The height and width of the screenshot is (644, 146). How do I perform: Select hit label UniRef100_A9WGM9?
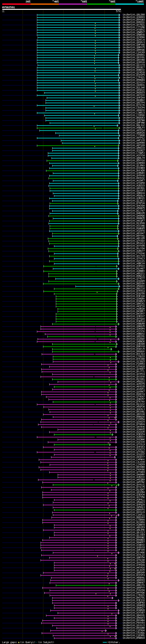134,324
